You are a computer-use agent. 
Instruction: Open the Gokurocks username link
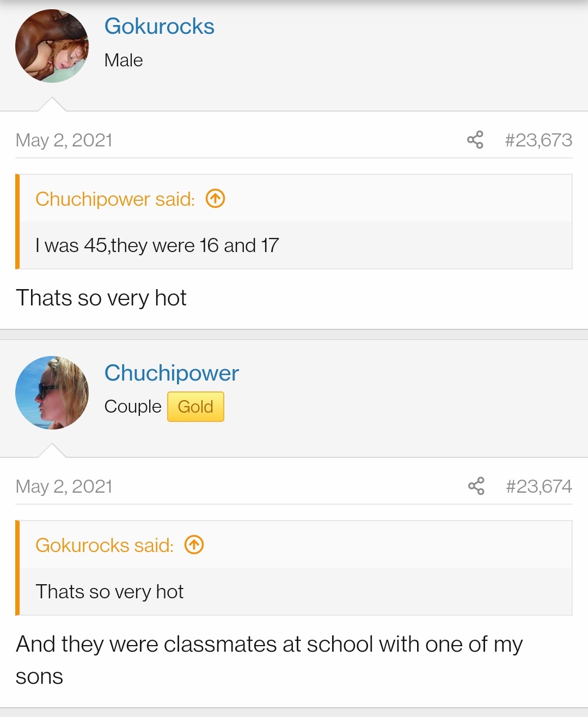pyautogui.click(x=159, y=26)
